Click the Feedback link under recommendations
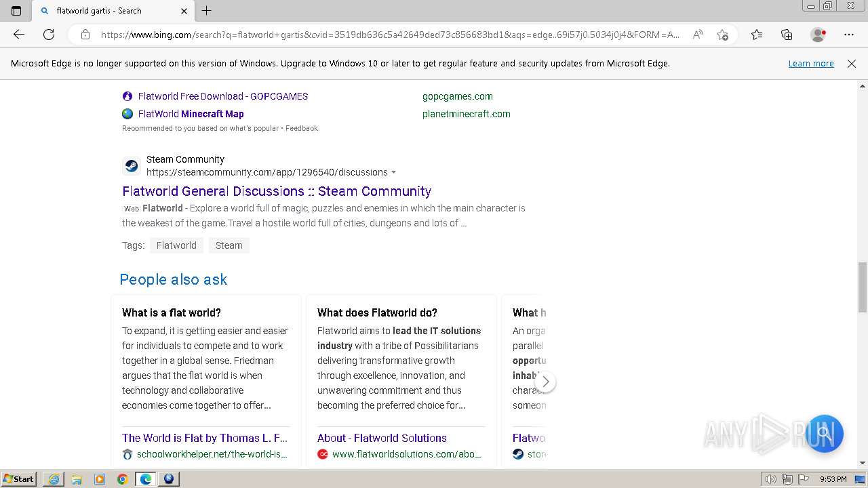The width and height of the screenshot is (868, 488). tap(302, 128)
